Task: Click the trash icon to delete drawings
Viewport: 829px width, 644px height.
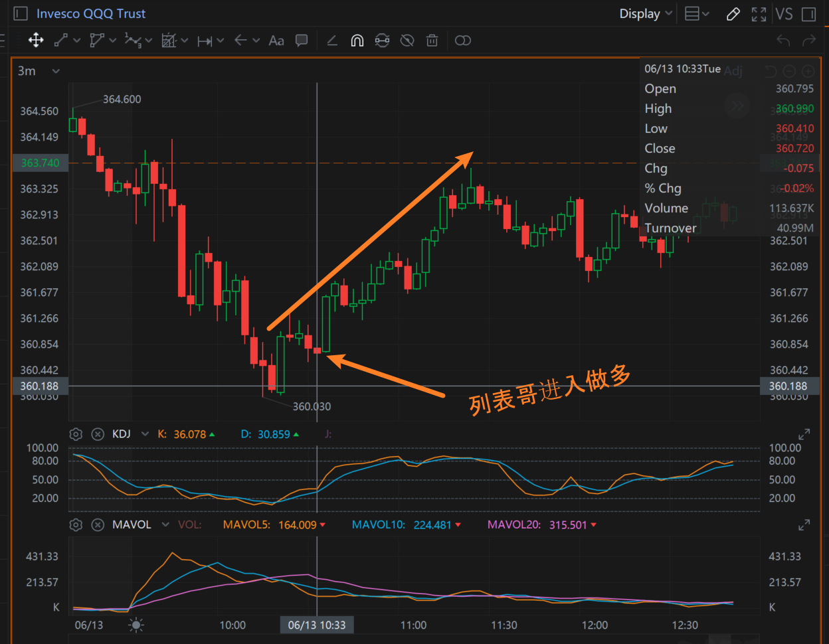Action: [432, 40]
